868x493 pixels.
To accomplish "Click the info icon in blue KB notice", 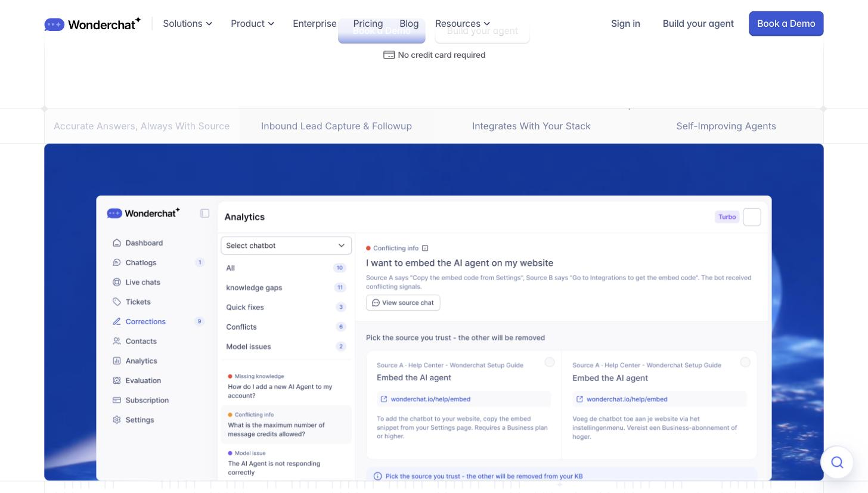I will coord(377,476).
